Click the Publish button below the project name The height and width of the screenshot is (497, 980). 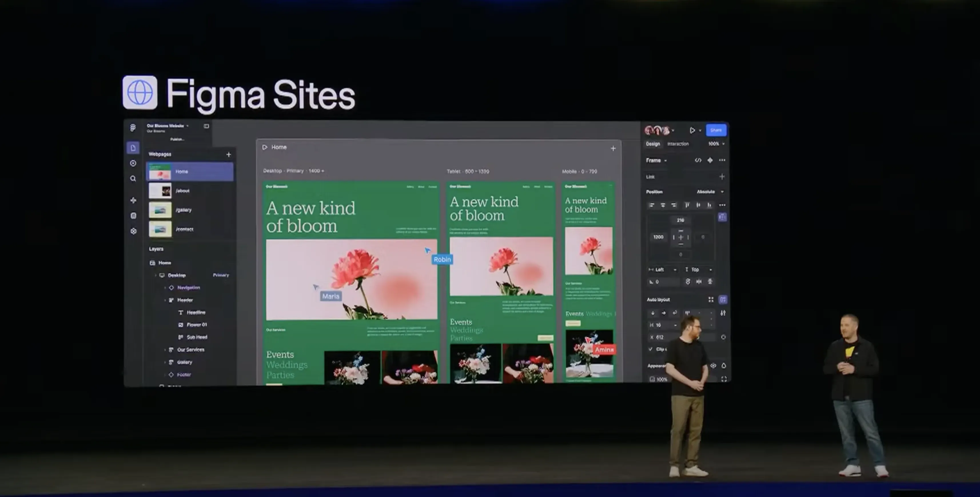click(177, 139)
